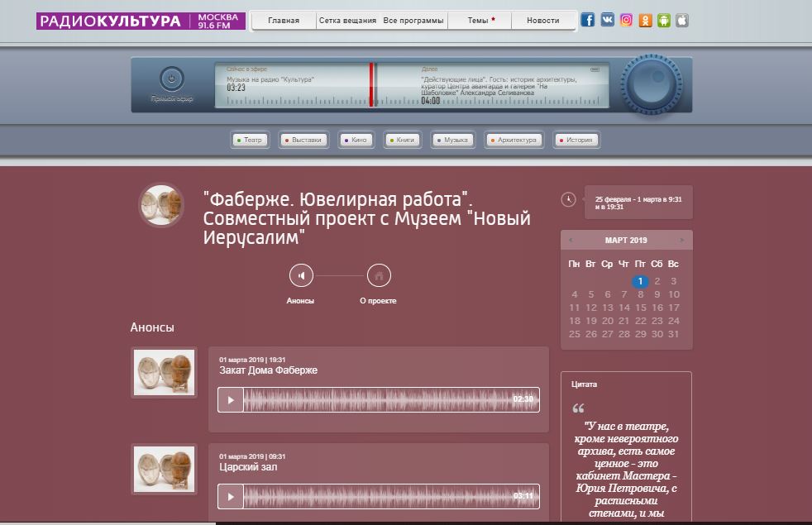
Task: Open the Facebook page icon
Action: click(588, 21)
